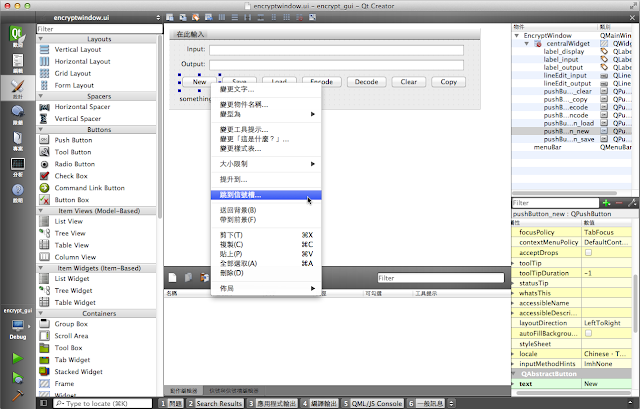Create new action in Action Editor
The width and height of the screenshot is (640, 409).
pos(172,278)
